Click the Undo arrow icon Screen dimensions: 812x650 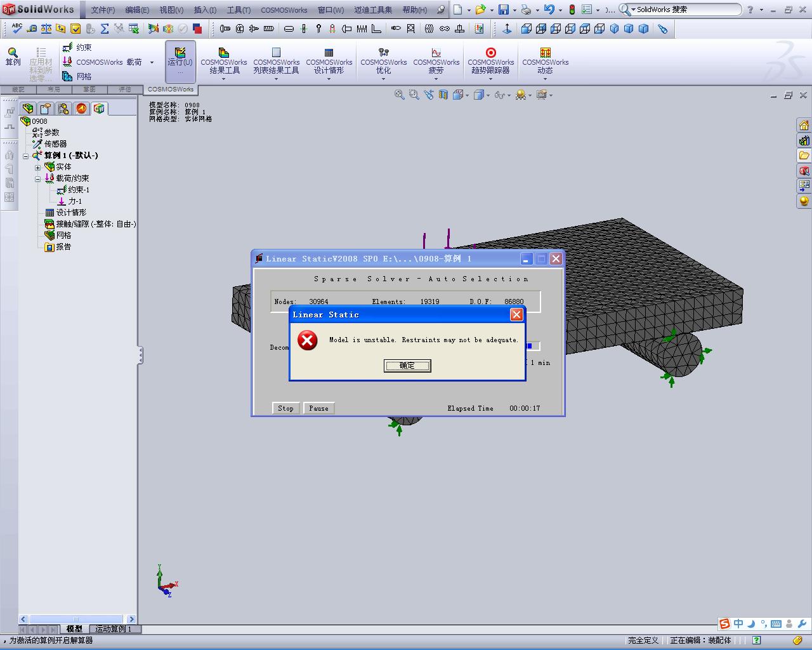tap(549, 10)
